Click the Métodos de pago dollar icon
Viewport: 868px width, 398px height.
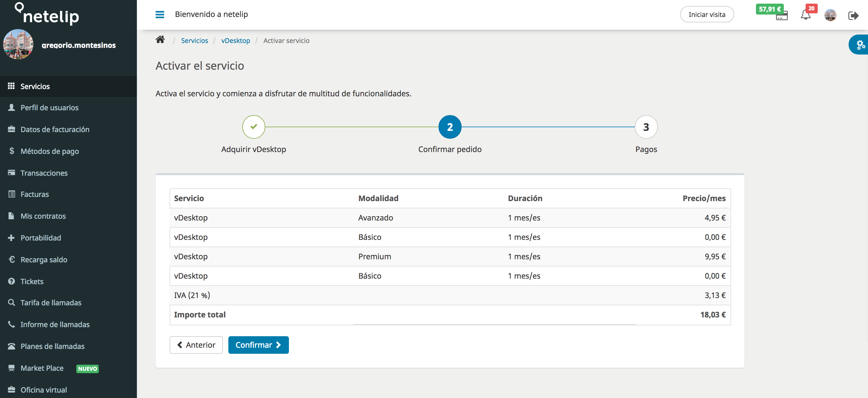tap(12, 151)
